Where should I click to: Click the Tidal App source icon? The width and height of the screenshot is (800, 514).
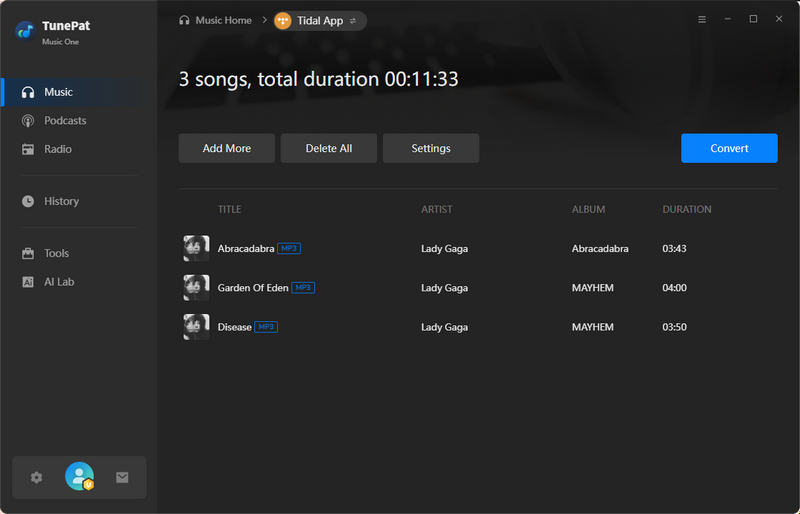click(x=283, y=20)
